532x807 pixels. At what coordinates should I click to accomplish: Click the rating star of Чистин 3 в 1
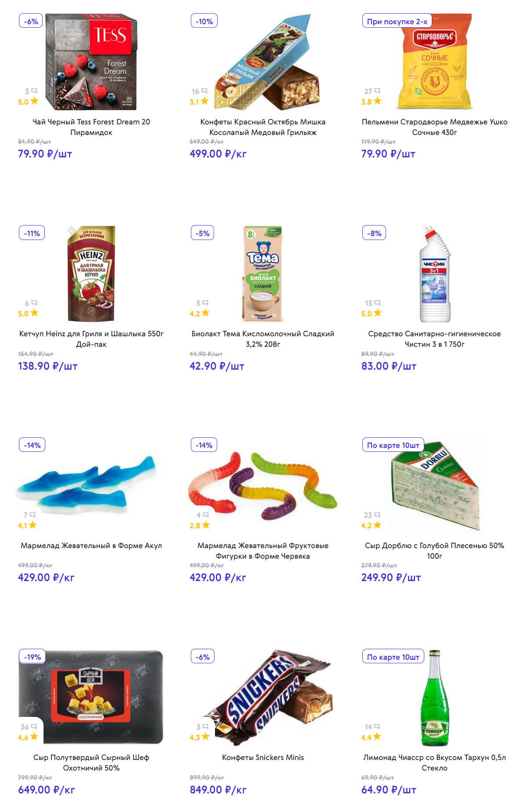pyautogui.click(x=377, y=313)
